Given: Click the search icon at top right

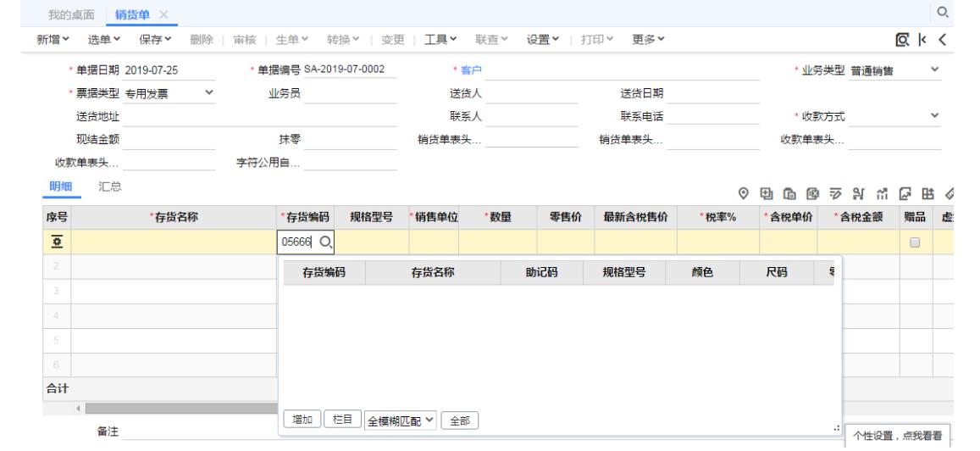Looking at the screenshot, I should (967, 12).
